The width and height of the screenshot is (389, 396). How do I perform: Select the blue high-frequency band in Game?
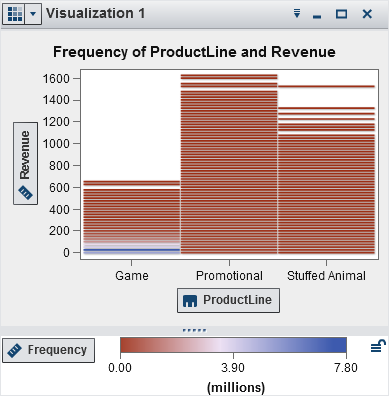132,250
